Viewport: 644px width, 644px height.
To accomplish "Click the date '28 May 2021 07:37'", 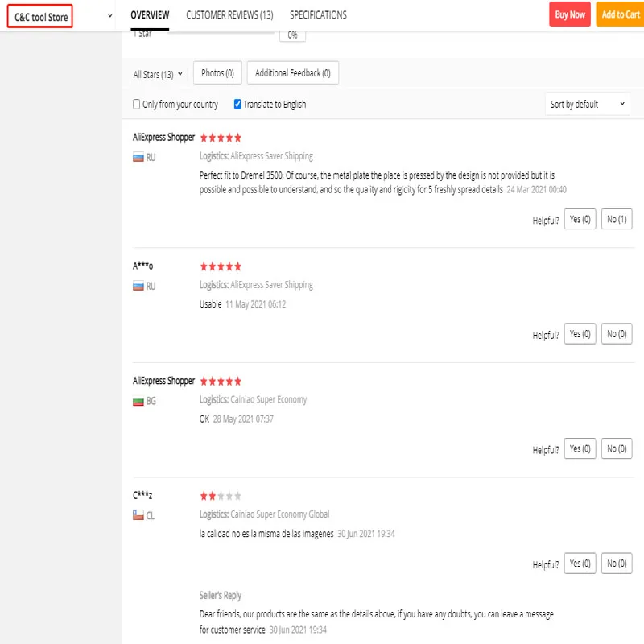I will (243, 419).
